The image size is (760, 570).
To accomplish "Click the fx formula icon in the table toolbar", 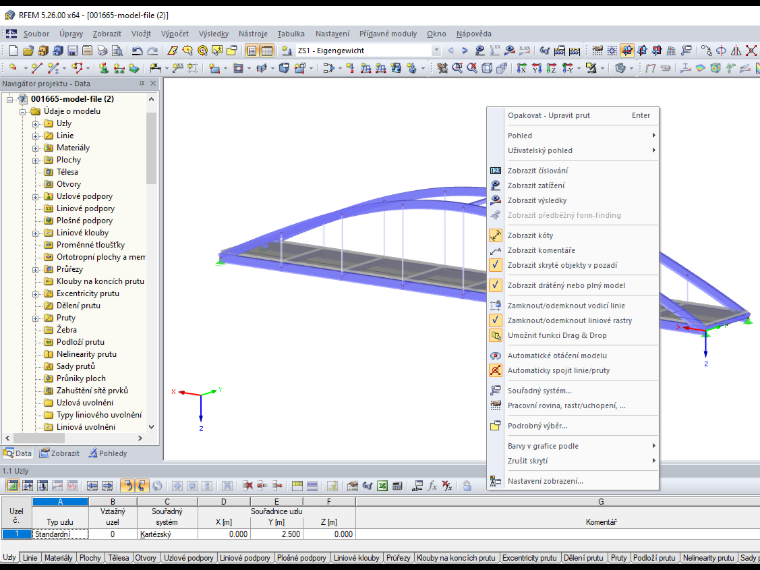I will point(432,485).
